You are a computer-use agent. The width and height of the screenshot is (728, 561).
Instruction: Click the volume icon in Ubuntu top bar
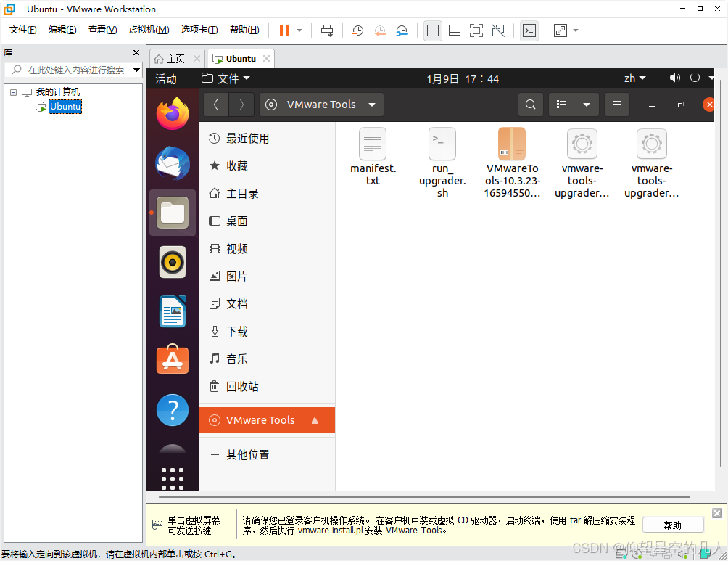tap(674, 78)
